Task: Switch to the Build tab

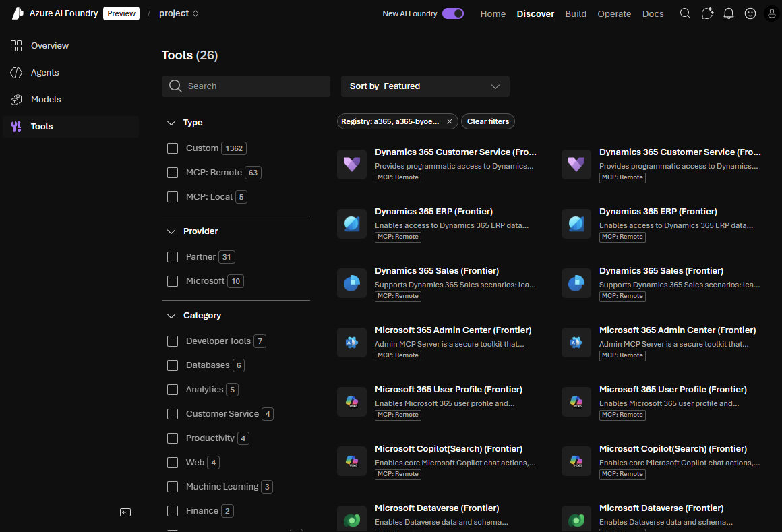Action: [x=576, y=13]
